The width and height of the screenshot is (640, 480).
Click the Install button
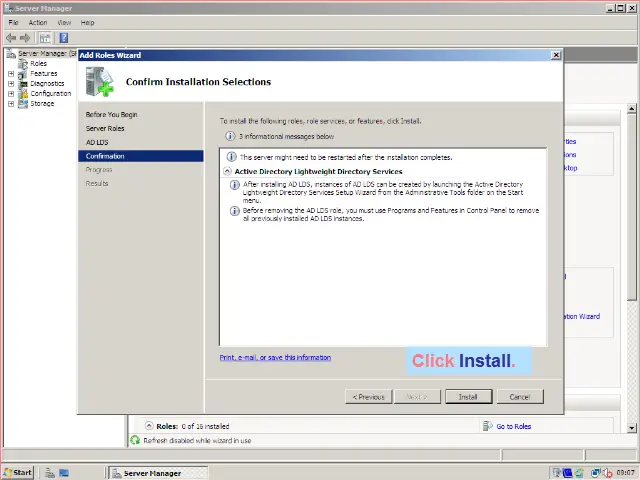click(x=469, y=397)
